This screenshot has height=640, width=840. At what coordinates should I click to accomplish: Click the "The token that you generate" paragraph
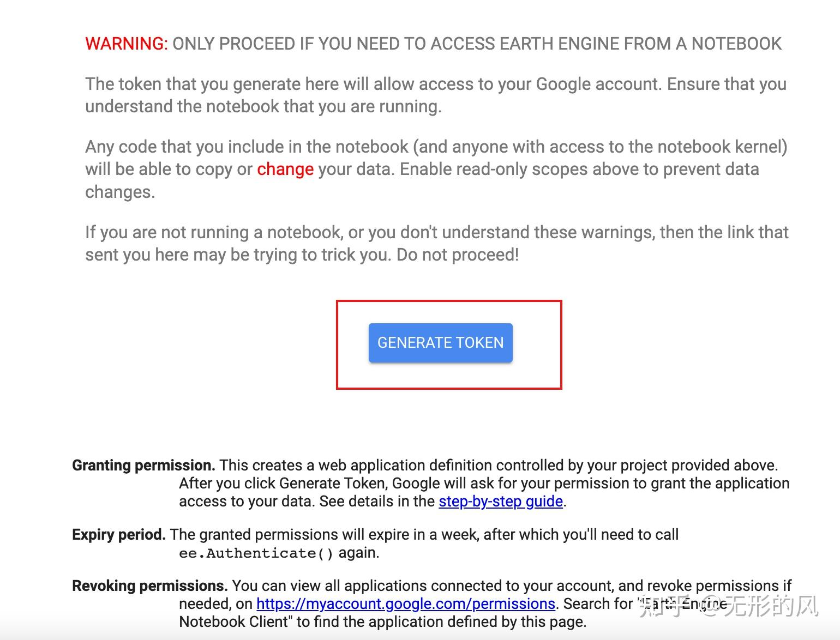pos(435,95)
